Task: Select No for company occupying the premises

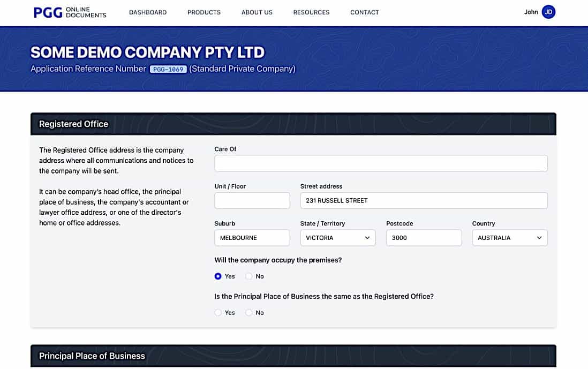Action: [x=248, y=276]
